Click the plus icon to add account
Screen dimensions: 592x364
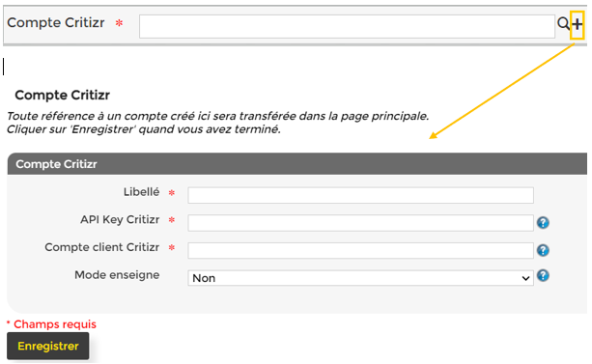(x=577, y=24)
